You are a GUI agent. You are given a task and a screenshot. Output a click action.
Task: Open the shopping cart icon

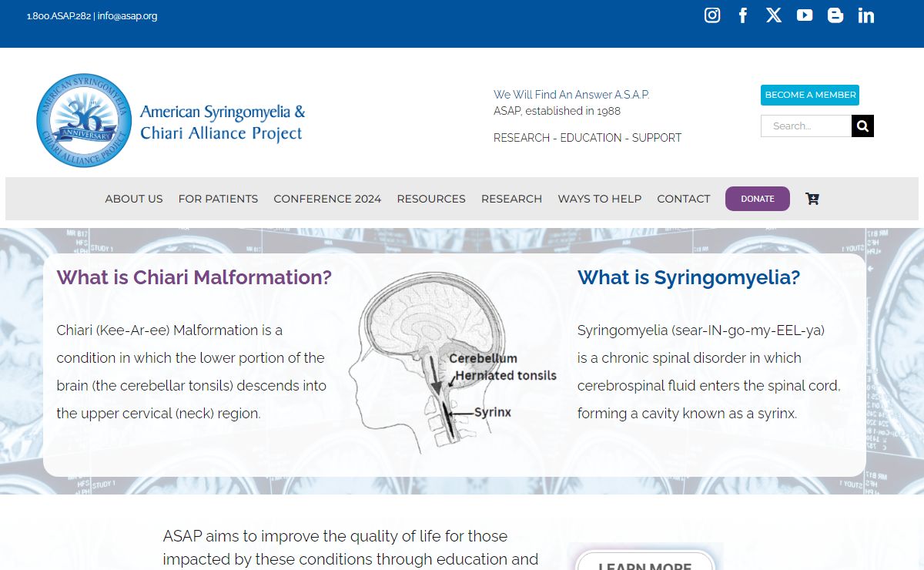[x=812, y=199]
